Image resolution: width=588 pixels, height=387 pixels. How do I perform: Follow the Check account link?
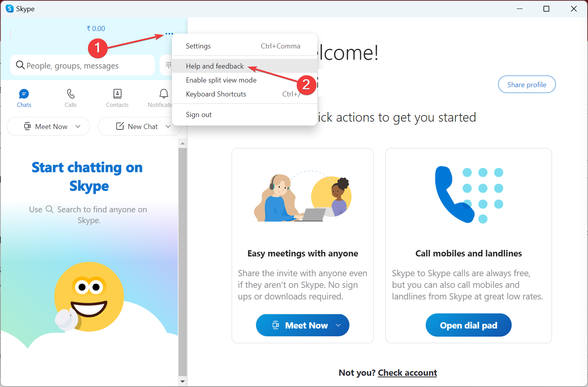point(407,373)
